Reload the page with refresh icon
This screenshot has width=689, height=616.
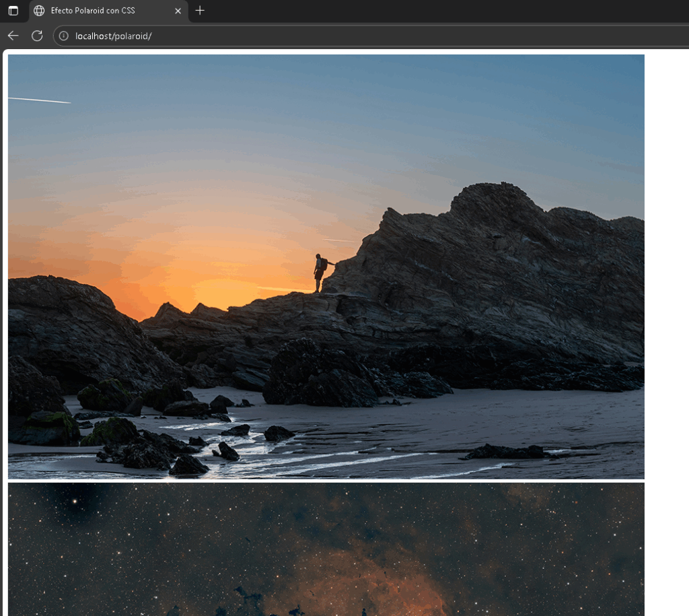[x=37, y=36]
